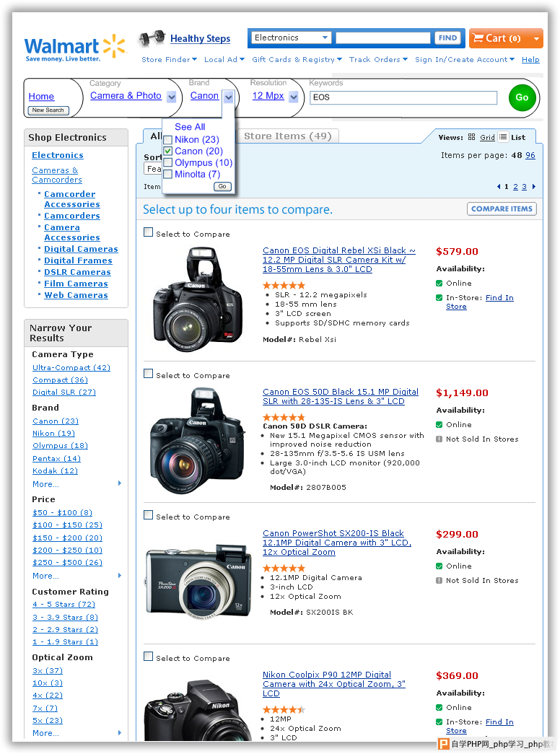Switch to the Store Items tab
560x754 pixels.
coord(287,136)
